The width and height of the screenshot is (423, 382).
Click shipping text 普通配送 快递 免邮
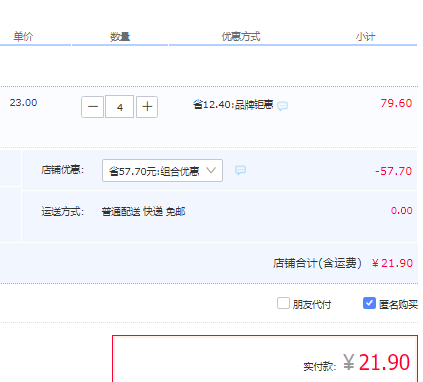click(143, 211)
